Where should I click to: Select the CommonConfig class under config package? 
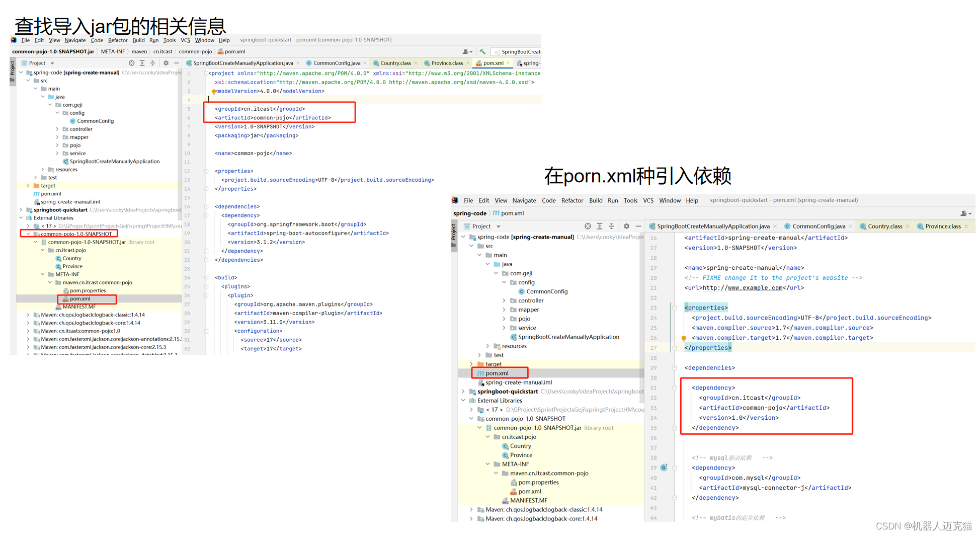click(x=92, y=121)
